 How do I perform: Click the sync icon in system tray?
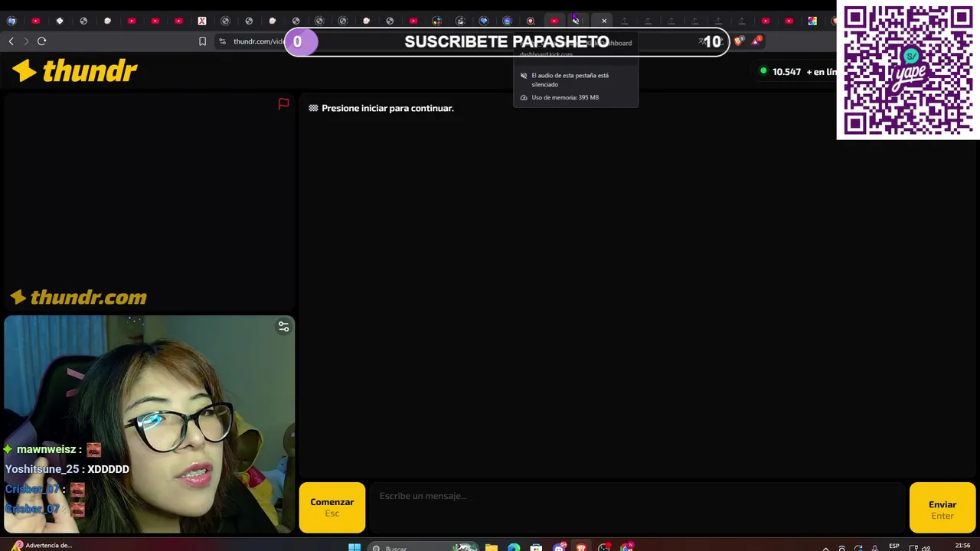pyautogui.click(x=858, y=548)
